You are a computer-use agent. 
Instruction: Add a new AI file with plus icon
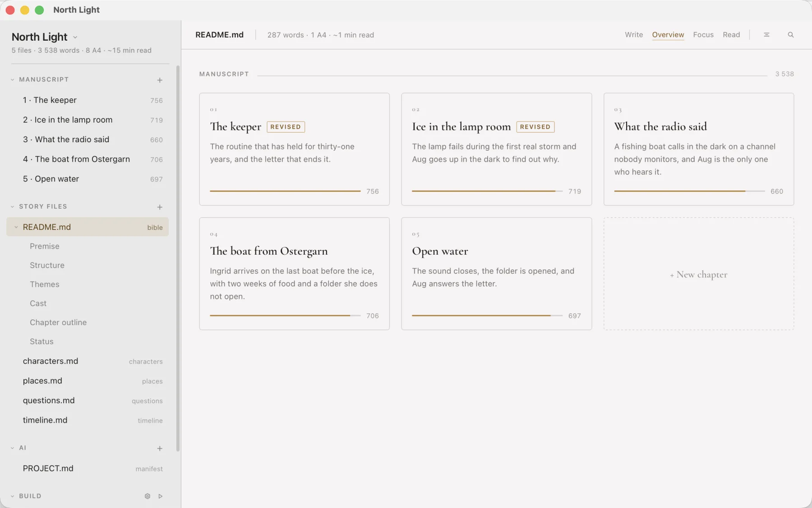(x=160, y=448)
